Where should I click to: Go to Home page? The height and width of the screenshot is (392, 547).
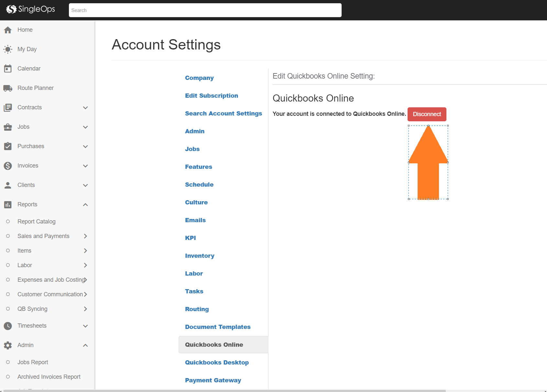click(x=25, y=30)
